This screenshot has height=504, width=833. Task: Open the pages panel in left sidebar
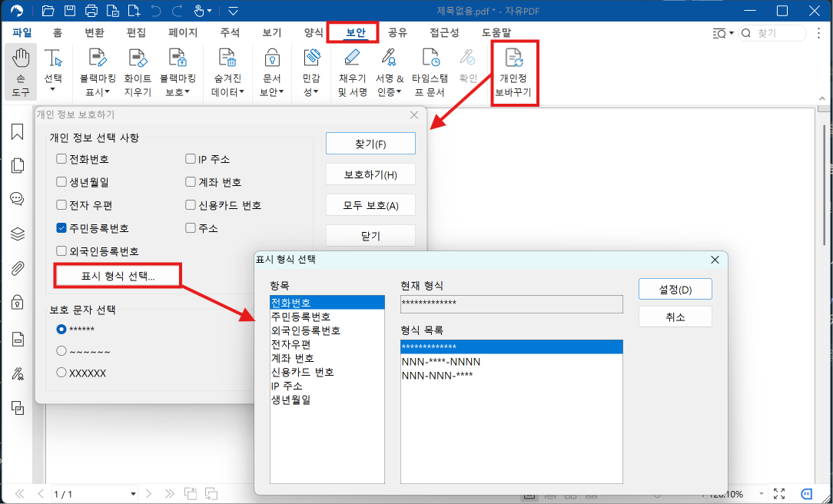click(18, 165)
